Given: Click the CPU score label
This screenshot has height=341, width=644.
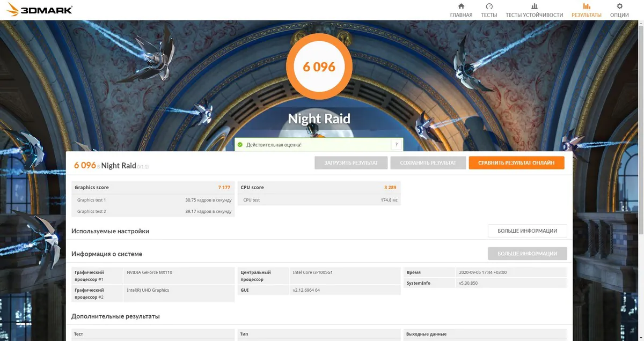Looking at the screenshot, I should (252, 188).
